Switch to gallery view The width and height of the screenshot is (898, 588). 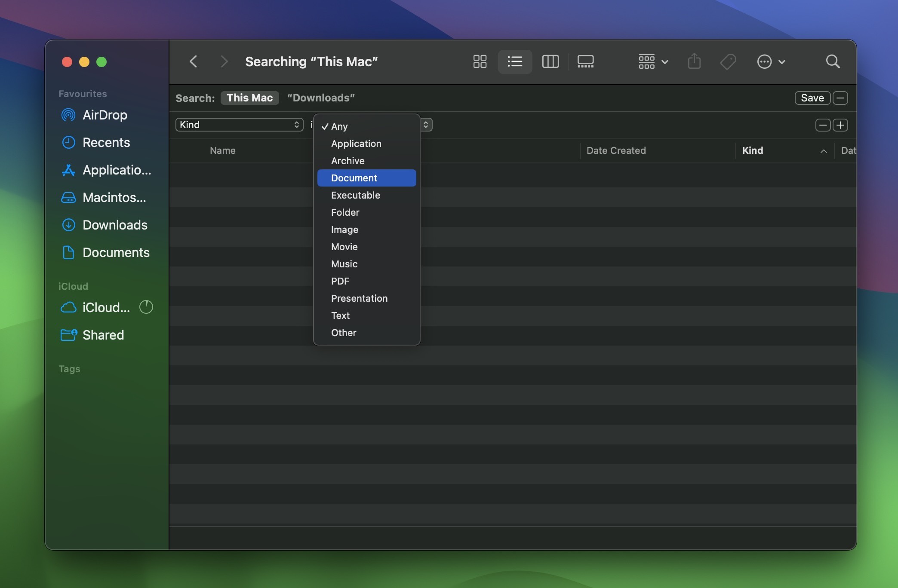585,61
